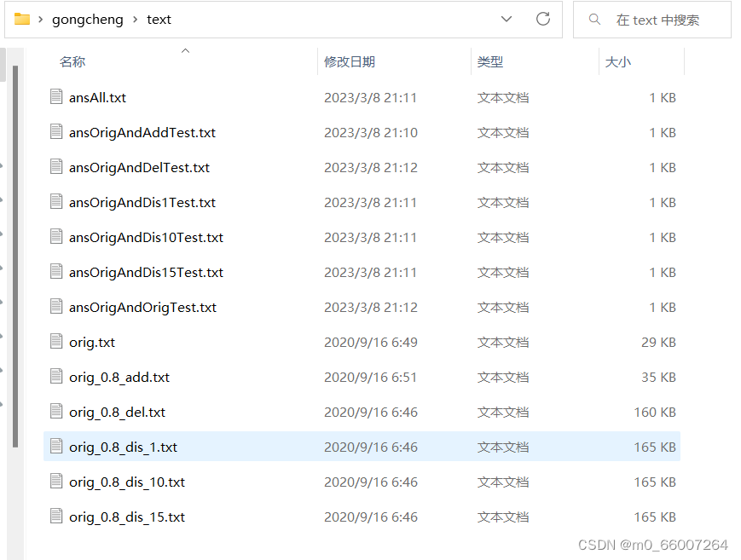Click date 2020/9/16 6:49 of orig.txt
The height and width of the screenshot is (560, 741).
371,343
